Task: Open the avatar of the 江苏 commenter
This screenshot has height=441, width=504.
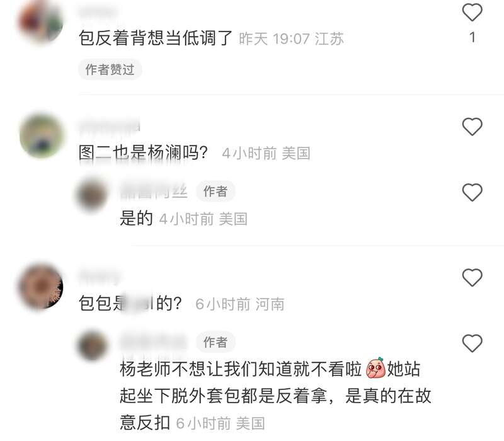Action: click(x=40, y=21)
